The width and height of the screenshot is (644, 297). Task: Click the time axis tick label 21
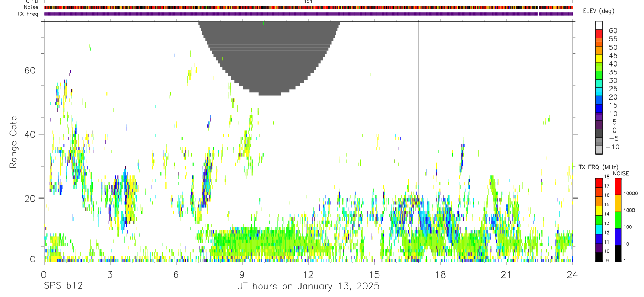point(506,274)
